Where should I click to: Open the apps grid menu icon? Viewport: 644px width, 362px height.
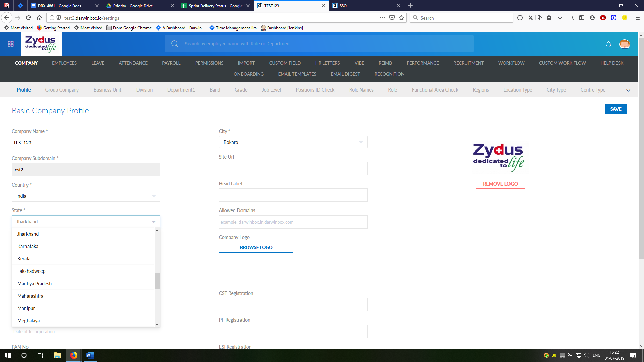[x=11, y=44]
